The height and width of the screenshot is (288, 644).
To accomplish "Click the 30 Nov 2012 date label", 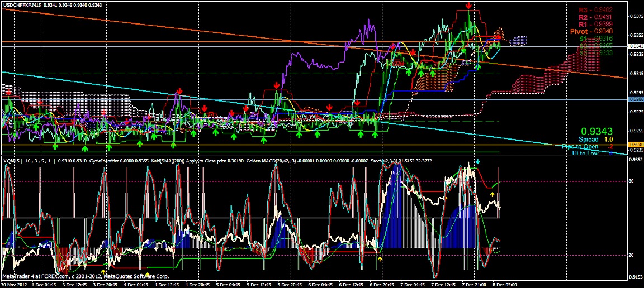I will pyautogui.click(x=15, y=284).
